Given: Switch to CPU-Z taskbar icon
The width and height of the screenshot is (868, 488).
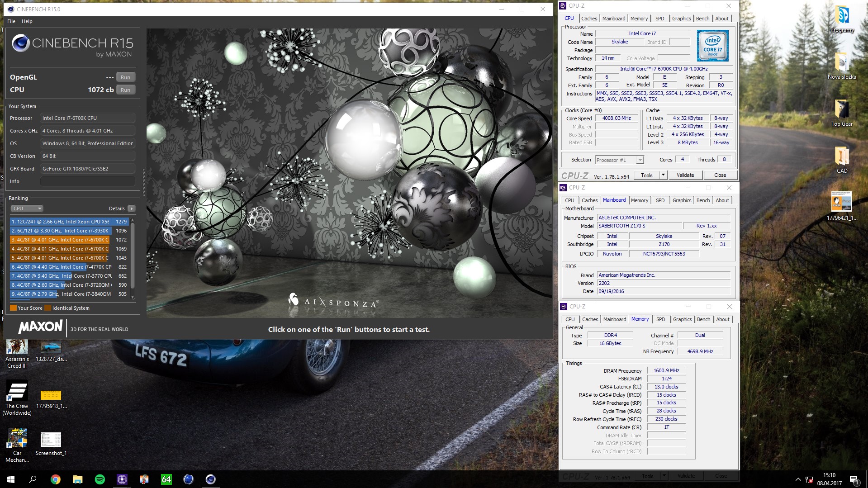Looking at the screenshot, I should click(x=122, y=479).
